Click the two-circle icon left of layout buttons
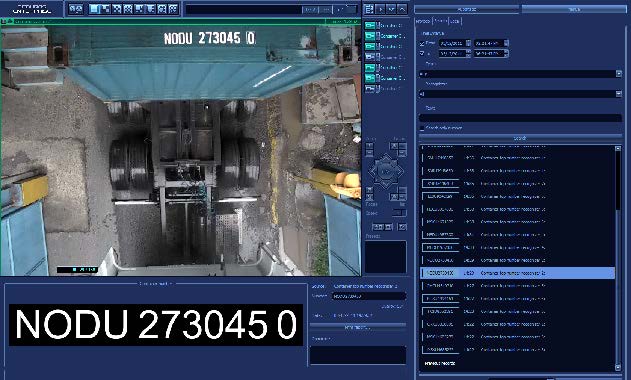 point(76,8)
